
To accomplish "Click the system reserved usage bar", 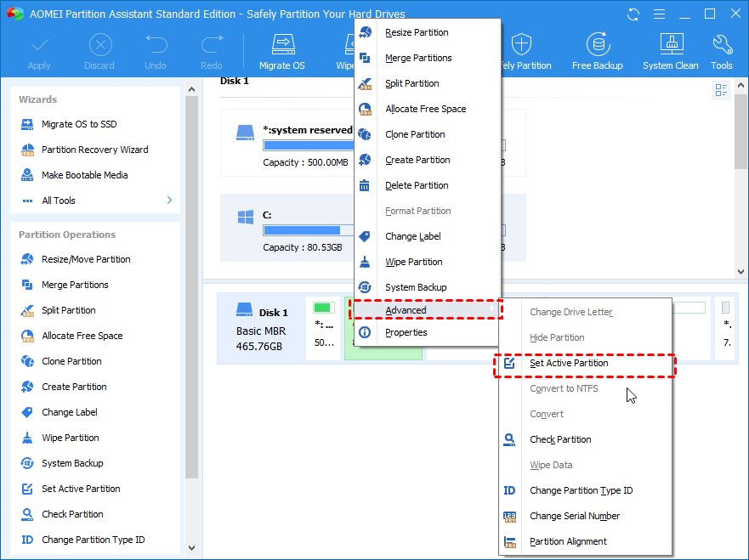I will tap(308, 145).
